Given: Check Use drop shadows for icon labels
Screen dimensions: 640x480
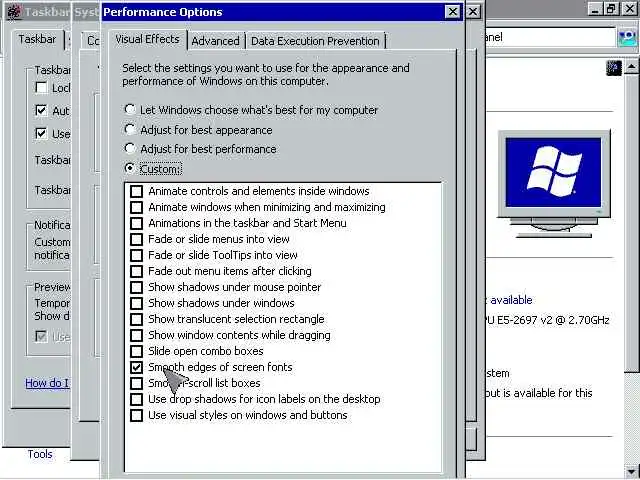Looking at the screenshot, I should [x=136, y=399].
